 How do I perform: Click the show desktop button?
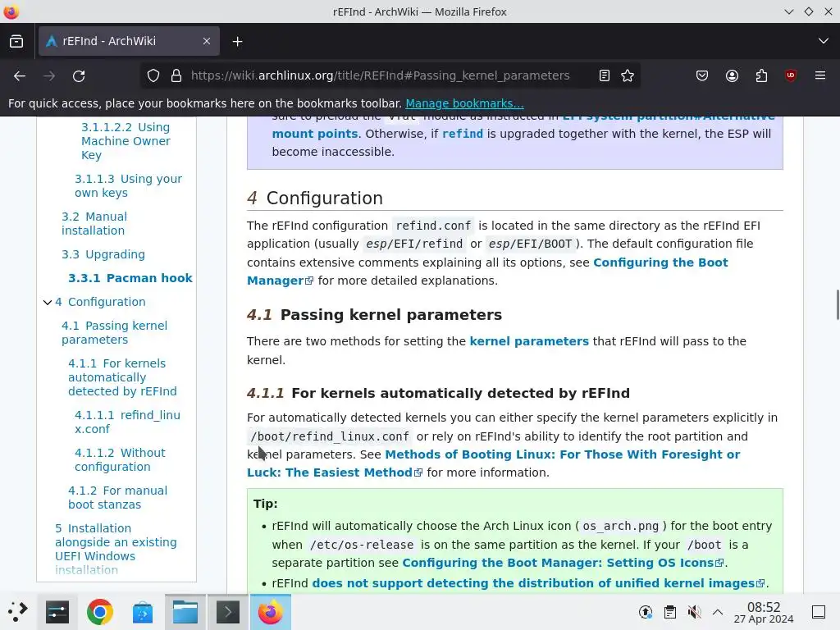click(x=819, y=612)
